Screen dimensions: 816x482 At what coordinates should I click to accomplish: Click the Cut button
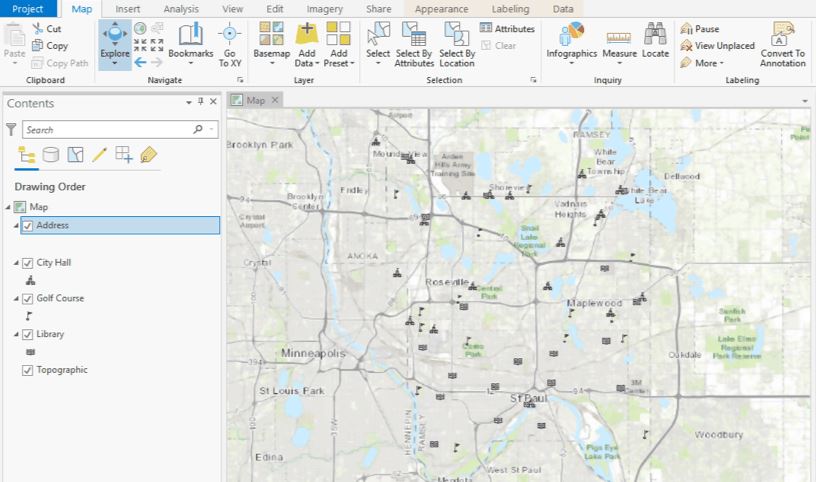pyautogui.click(x=47, y=29)
